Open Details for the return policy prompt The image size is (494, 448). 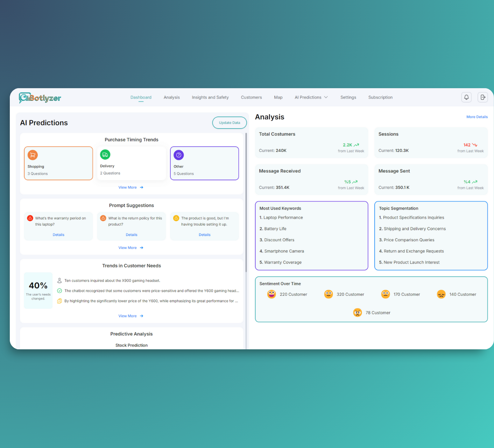point(132,235)
